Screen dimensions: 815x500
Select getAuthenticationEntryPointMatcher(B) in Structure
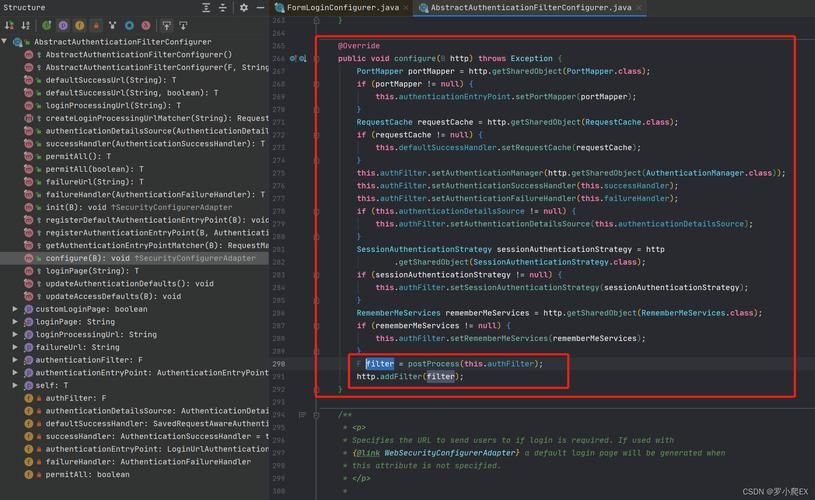point(157,245)
